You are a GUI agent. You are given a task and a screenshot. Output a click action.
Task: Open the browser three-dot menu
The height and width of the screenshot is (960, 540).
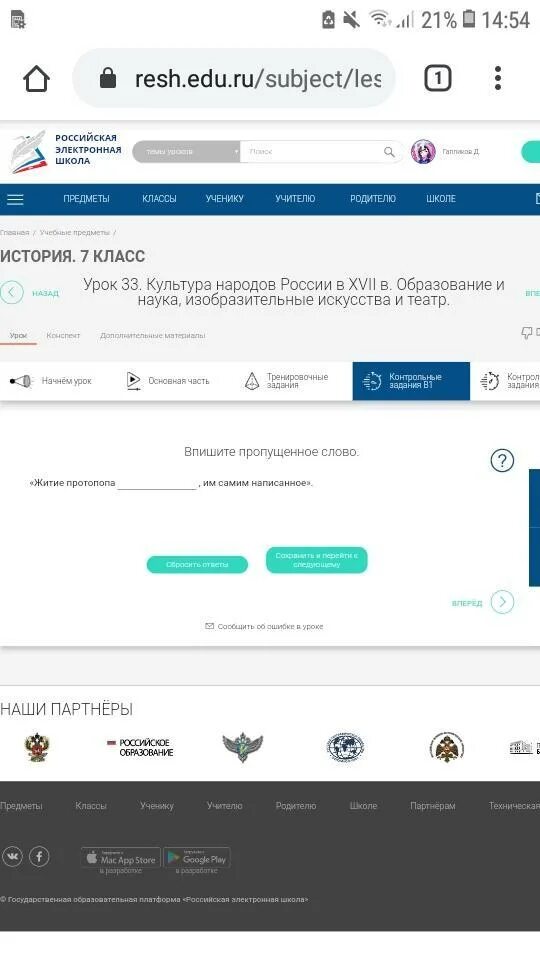pyautogui.click(x=498, y=78)
